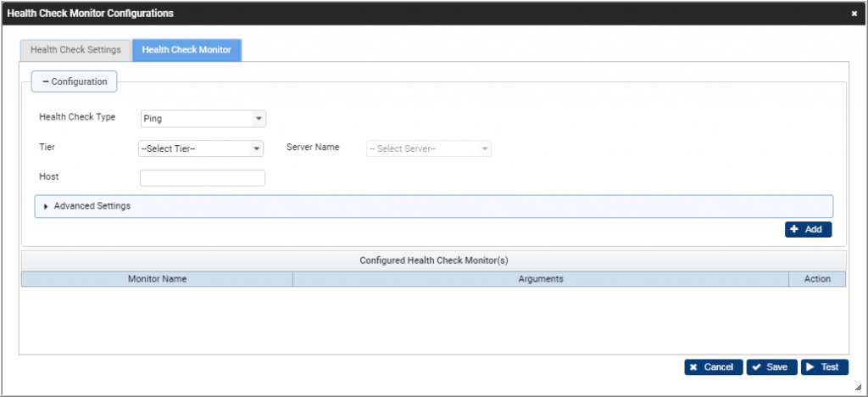The image size is (868, 397).
Task: Close the Health Check Monitor Configurations dialog
Action: click(x=854, y=14)
